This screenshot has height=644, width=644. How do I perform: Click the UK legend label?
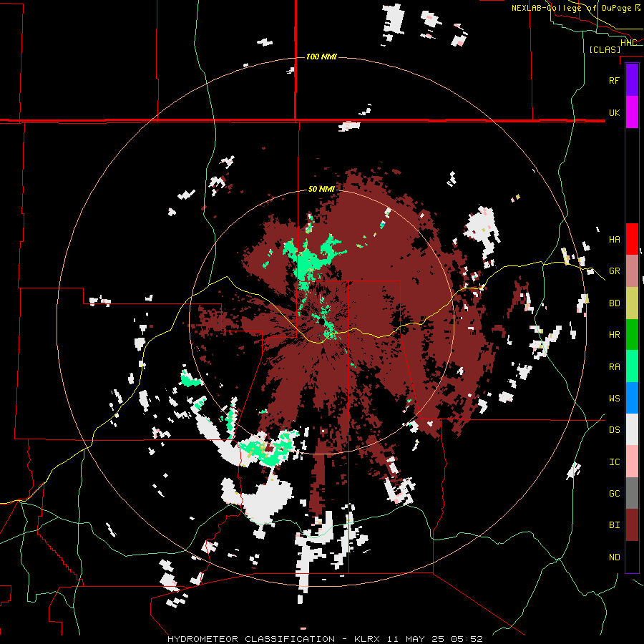coord(614,112)
